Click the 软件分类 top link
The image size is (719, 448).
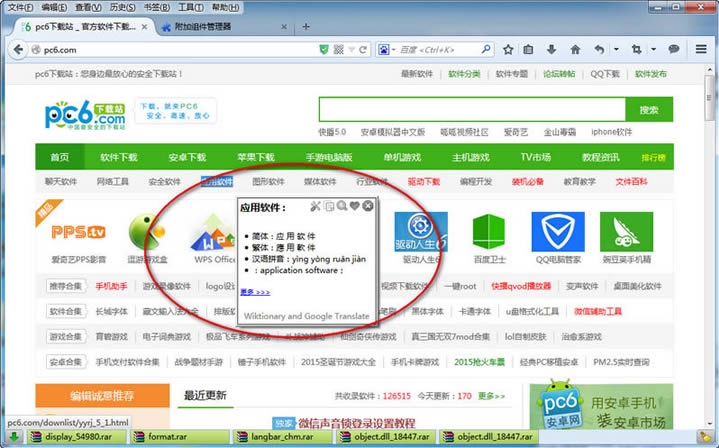[464, 74]
